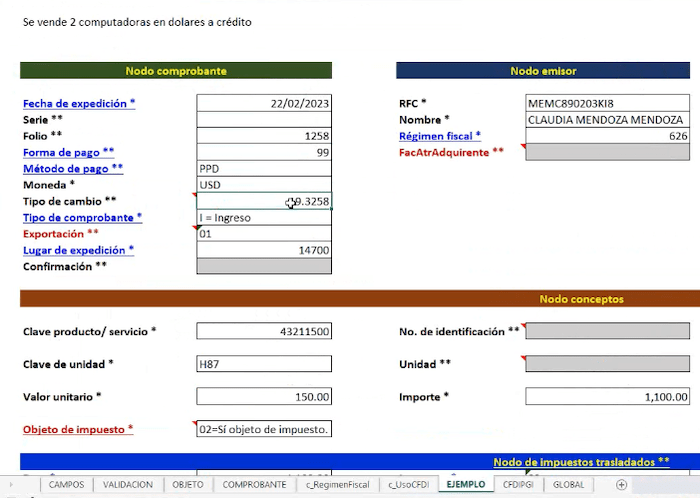
Task: Follow the Método de pago link
Action: coord(73,169)
